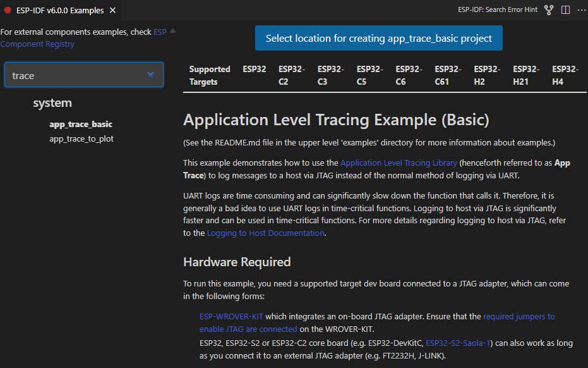Screen dimensions: 588x368
Task: Open the Logging to Host Documentation link
Action: click(x=265, y=233)
